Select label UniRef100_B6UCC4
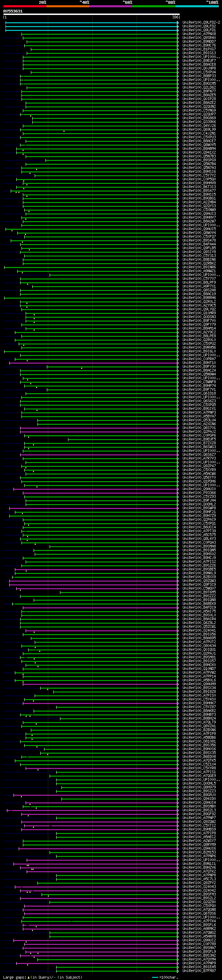222x980 pixels. pos(199,527)
